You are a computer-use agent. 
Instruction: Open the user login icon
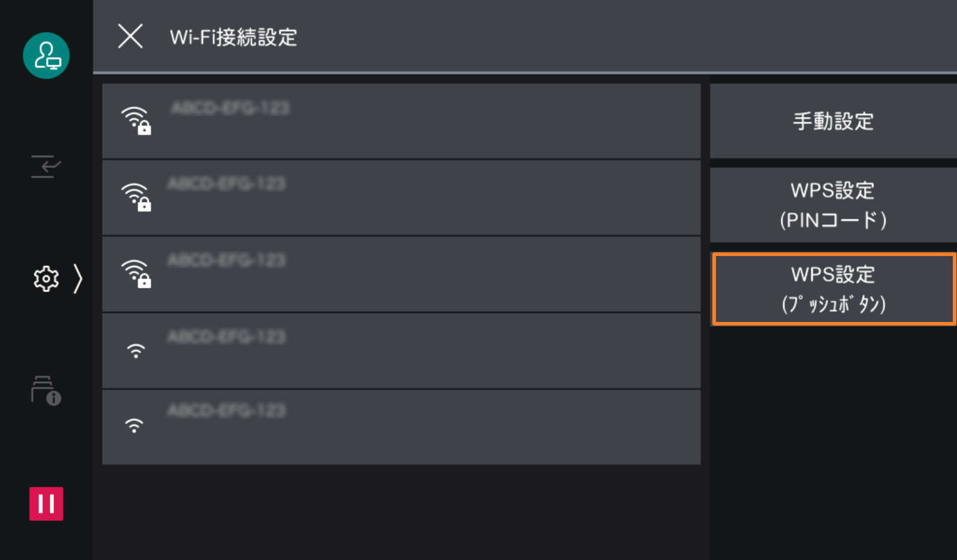46,56
